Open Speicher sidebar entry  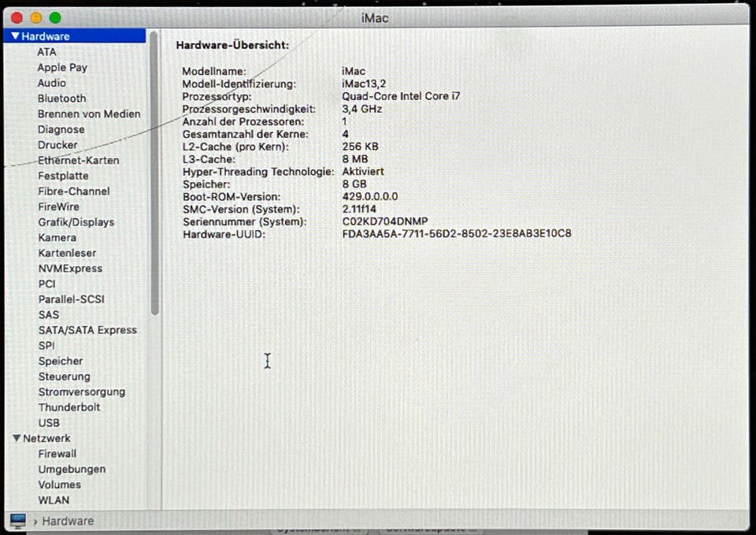pos(61,361)
